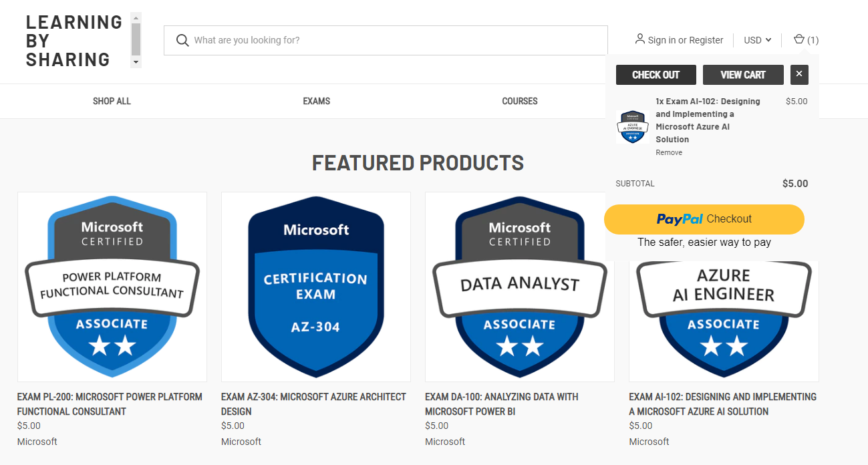Open Exam AZ-304 product title link

313,404
